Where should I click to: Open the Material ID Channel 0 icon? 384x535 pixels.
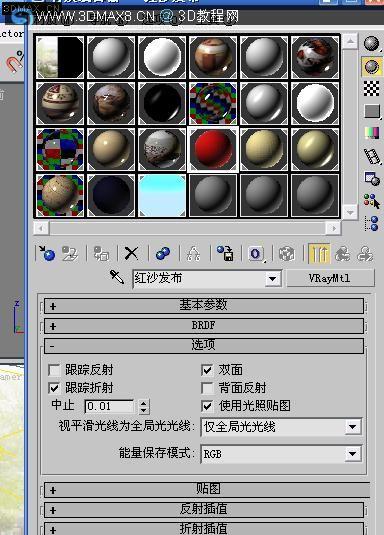pos(256,254)
